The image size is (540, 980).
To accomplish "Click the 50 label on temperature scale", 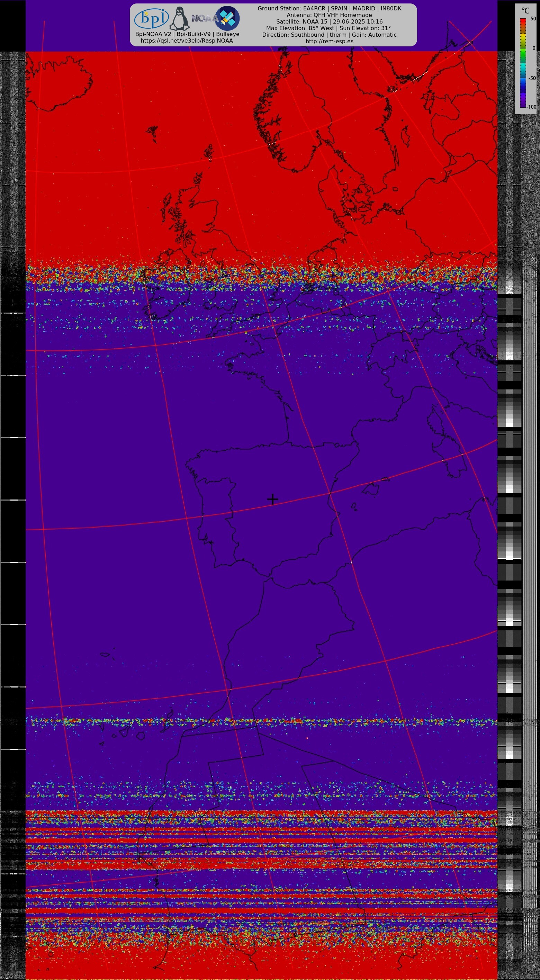I will (533, 19).
